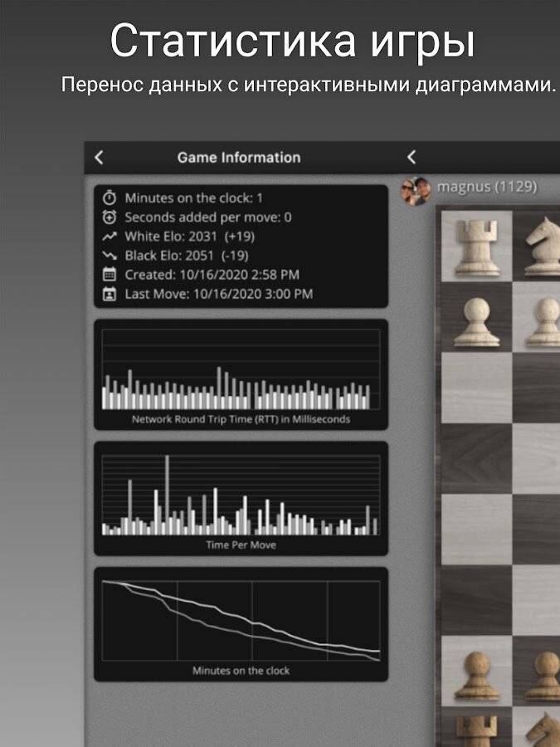Tap the seconds added per move icon

(110, 217)
